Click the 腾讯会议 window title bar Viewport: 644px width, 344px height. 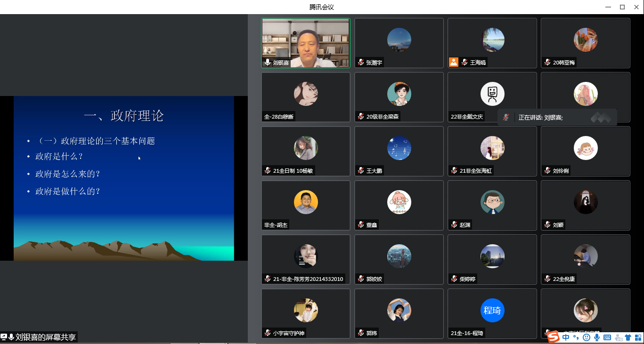322,7
